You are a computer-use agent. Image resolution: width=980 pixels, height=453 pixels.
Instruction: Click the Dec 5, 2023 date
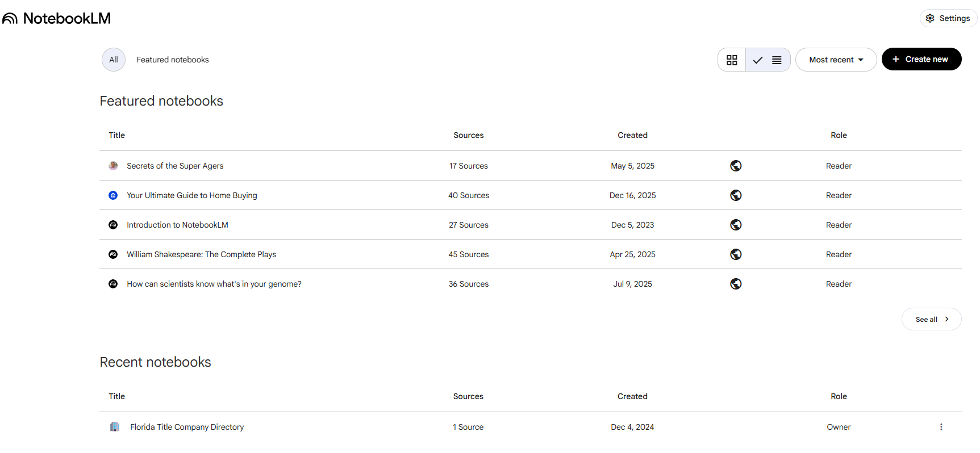tap(632, 225)
